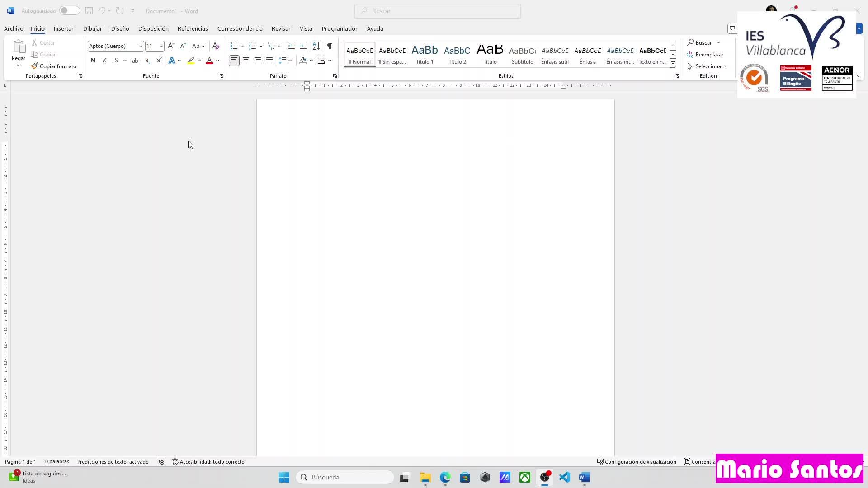
Task: Open the font name dropdown
Action: point(141,46)
